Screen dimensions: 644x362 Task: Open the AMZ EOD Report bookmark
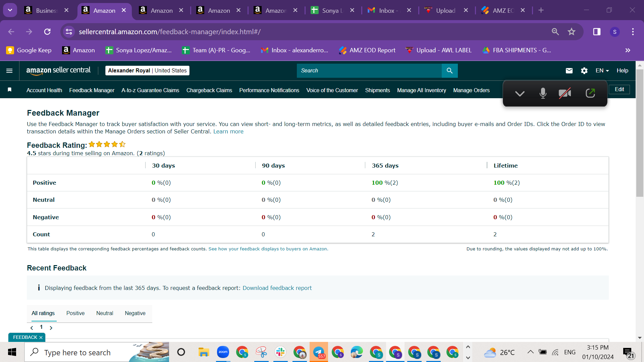367,50
